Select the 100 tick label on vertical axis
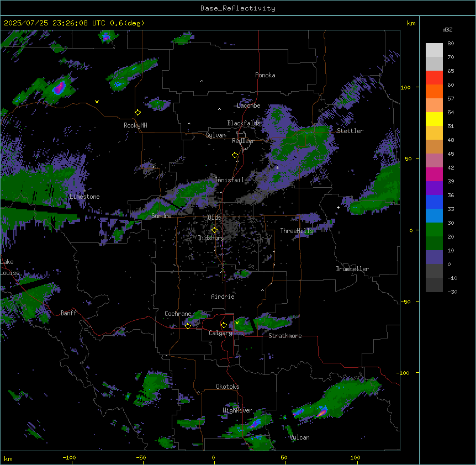Screen dimensions: 476x465 [405, 87]
